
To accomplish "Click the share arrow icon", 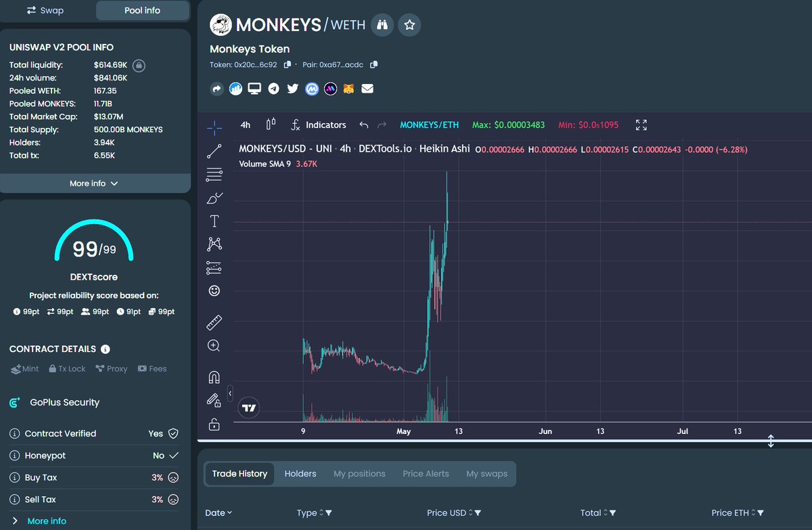I will 217,89.
